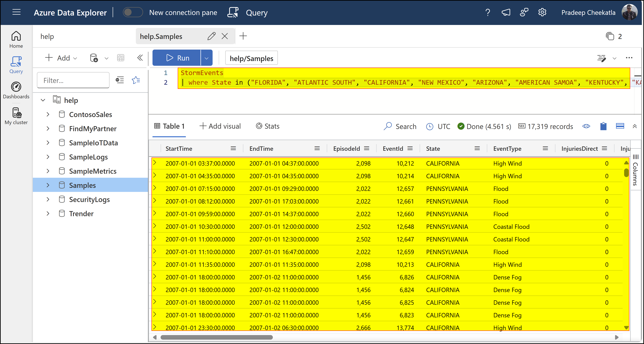The image size is (644, 344).
Task: Click the pencil icon to rename help.Samples tab
Action: (x=211, y=36)
